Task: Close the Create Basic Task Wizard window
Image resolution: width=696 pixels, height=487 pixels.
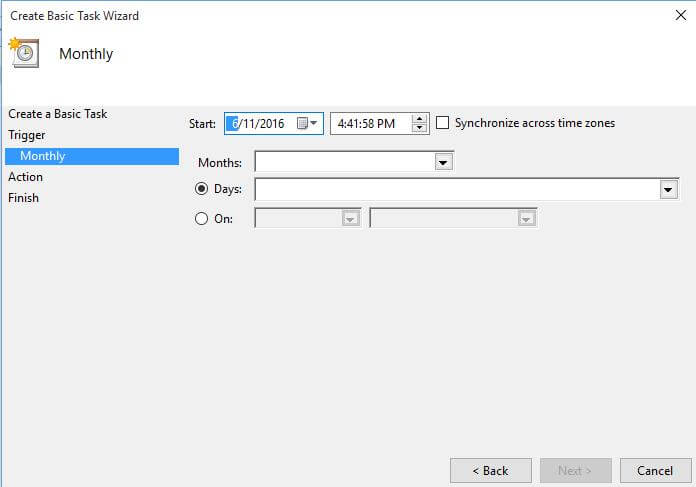Action: (x=681, y=15)
